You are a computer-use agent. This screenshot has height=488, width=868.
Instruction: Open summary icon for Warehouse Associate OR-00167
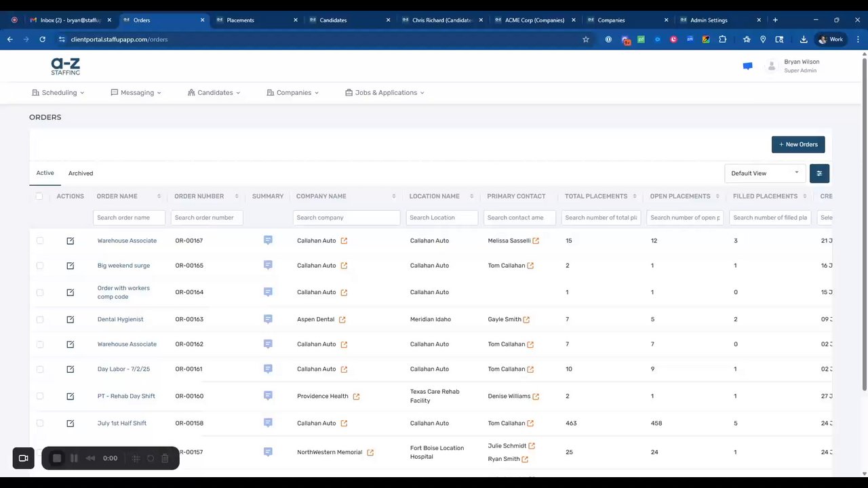pyautogui.click(x=268, y=240)
